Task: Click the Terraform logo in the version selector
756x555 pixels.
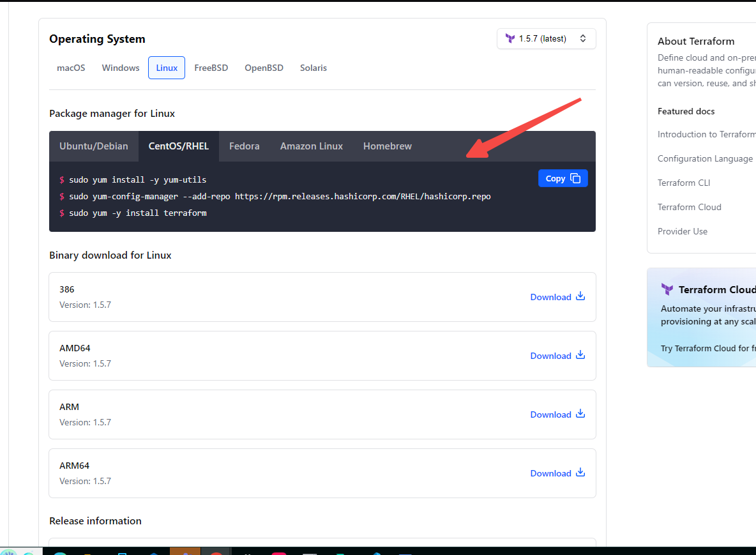Action: pyautogui.click(x=511, y=38)
